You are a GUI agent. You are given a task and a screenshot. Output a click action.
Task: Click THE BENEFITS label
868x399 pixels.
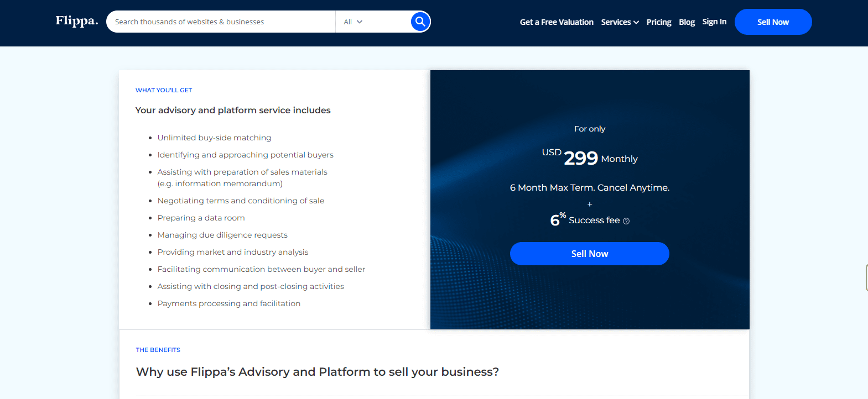(x=158, y=350)
